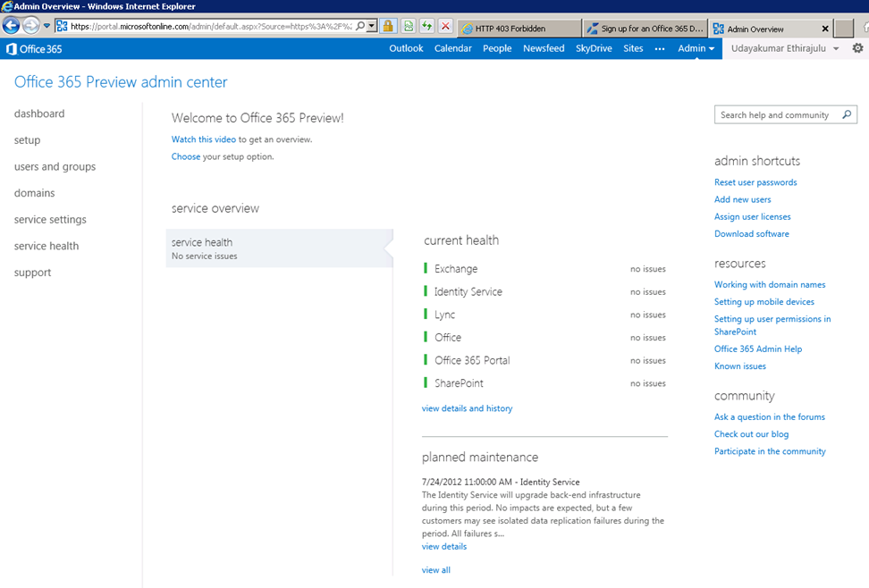
Task: Click the view all maintenance link
Action: coord(435,570)
